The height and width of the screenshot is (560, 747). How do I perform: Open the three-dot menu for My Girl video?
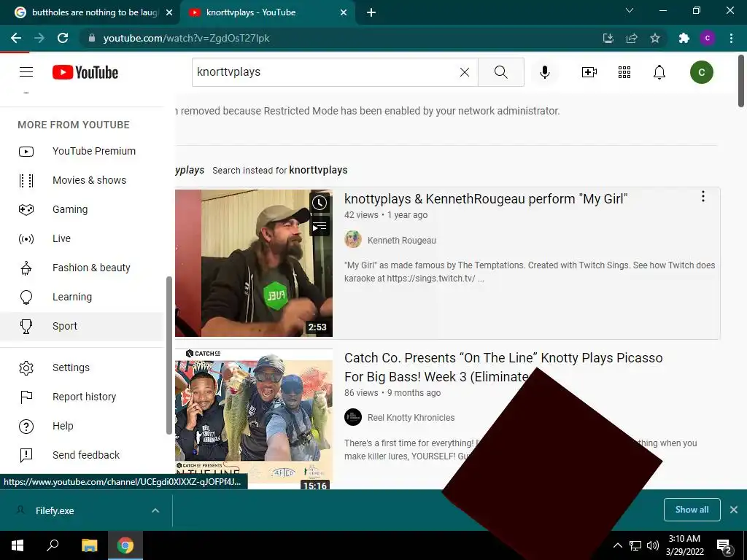703,197
